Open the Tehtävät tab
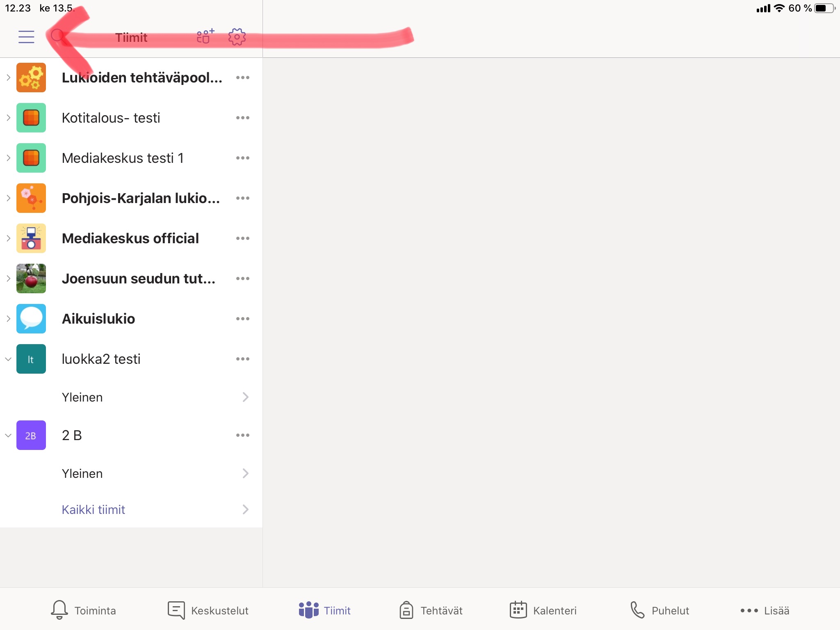This screenshot has width=840, height=630. pyautogui.click(x=431, y=610)
